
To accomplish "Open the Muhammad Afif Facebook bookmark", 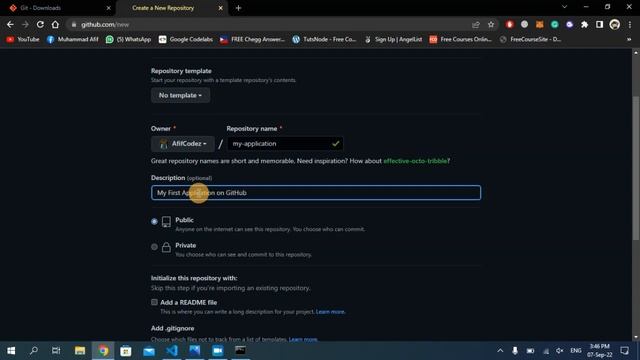I will [x=72, y=39].
